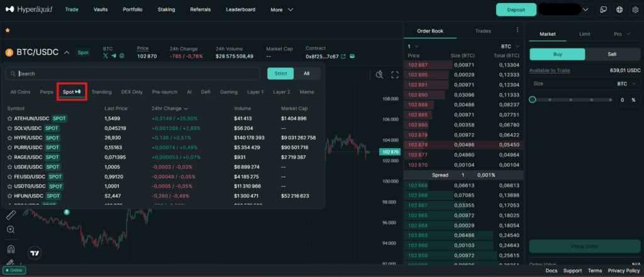Screen dimensions: 644x277
Task: Open order book price grouping dropdown
Action: tap(413, 46)
